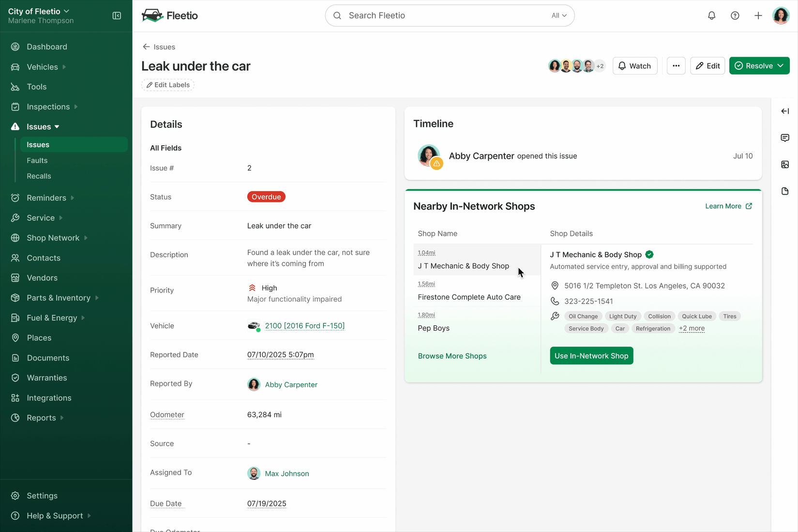The height and width of the screenshot is (532, 798).
Task: Expand the Reports submenu arrow
Action: (x=62, y=418)
